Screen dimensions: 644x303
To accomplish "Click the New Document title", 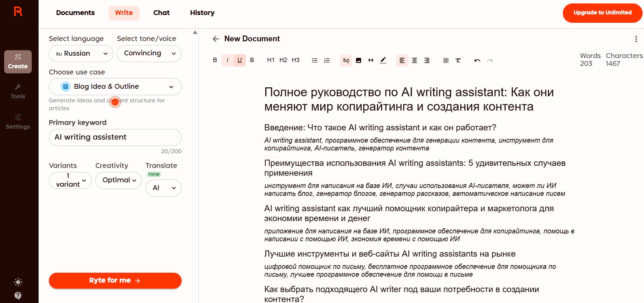I will (x=252, y=39).
